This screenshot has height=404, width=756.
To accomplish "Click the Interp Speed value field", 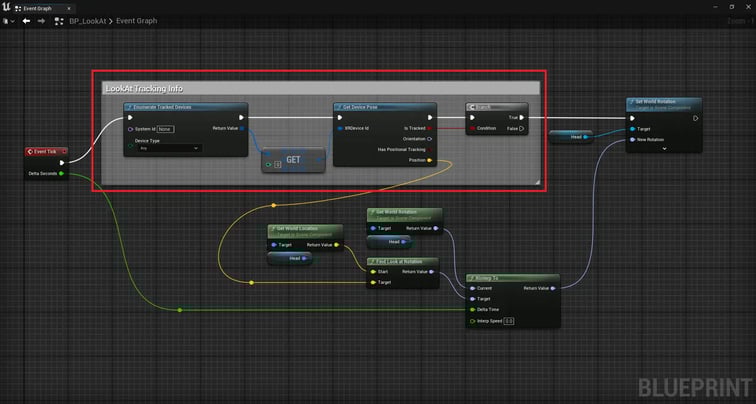I will [508, 321].
